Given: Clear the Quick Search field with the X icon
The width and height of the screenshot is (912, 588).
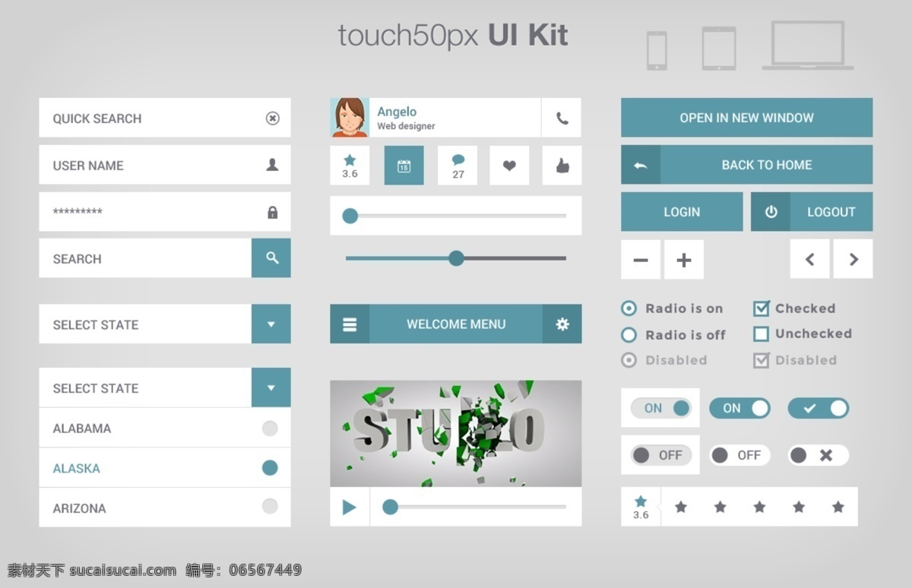Looking at the screenshot, I should 272,118.
